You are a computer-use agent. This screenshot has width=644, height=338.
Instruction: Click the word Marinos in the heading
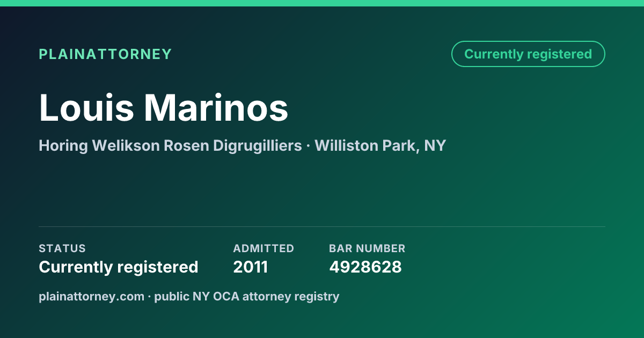[x=216, y=108]
